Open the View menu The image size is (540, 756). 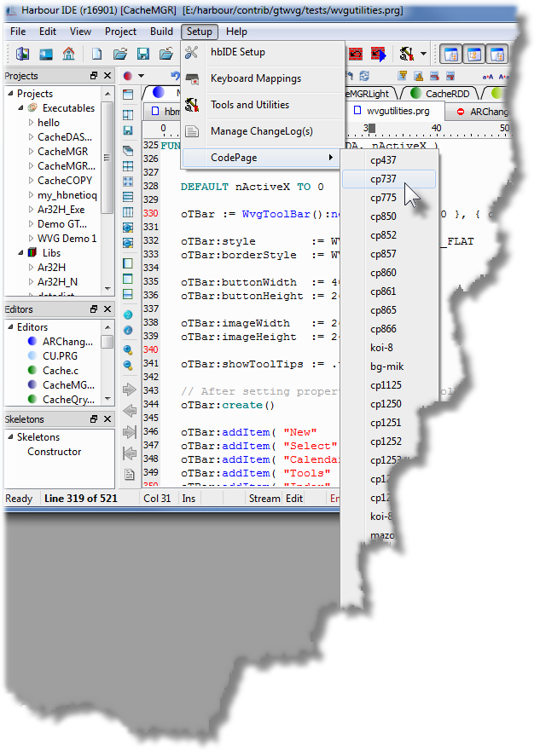click(80, 32)
